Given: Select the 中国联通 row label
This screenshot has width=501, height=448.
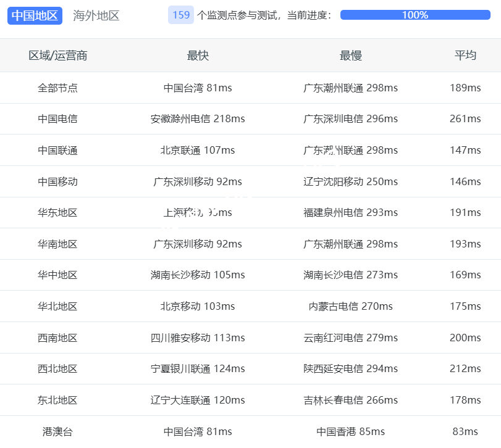Looking at the screenshot, I should (57, 151).
